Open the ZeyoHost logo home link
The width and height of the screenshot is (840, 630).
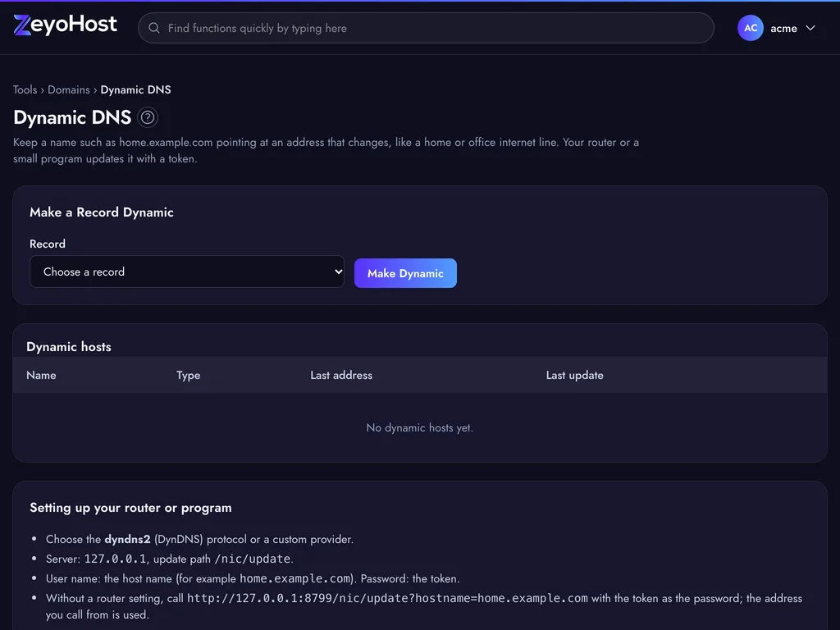tap(65, 25)
